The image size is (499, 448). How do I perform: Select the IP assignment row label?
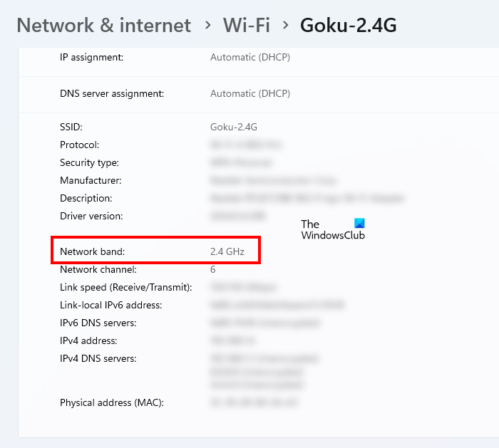pos(92,57)
